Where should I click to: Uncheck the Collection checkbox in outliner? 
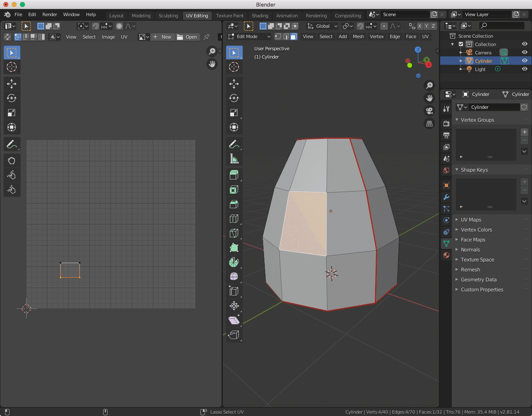[x=461, y=44]
